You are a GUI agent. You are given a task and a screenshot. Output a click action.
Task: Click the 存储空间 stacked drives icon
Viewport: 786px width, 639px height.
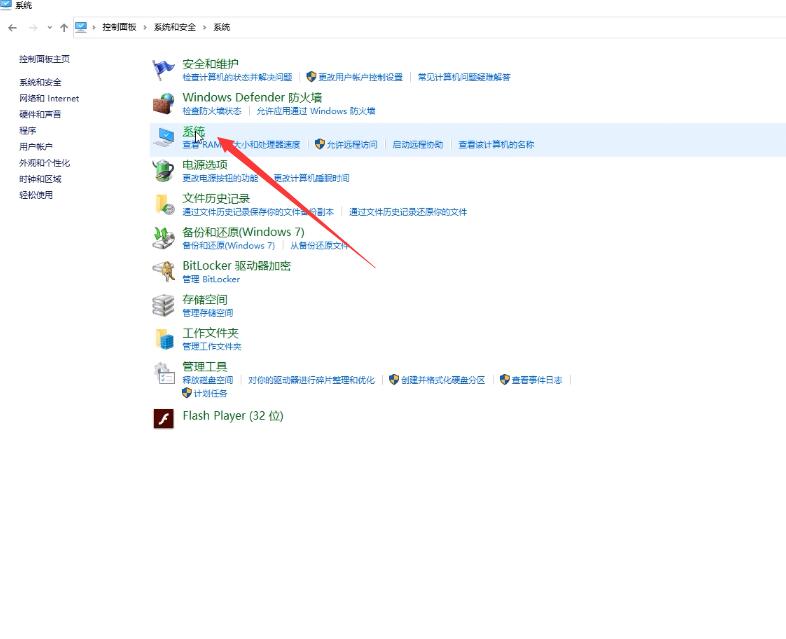coord(163,305)
